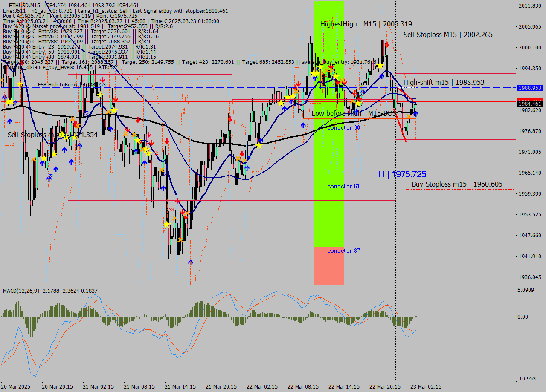Click the correction 61 blue text label
This screenshot has height=392, width=546.
[343, 186]
